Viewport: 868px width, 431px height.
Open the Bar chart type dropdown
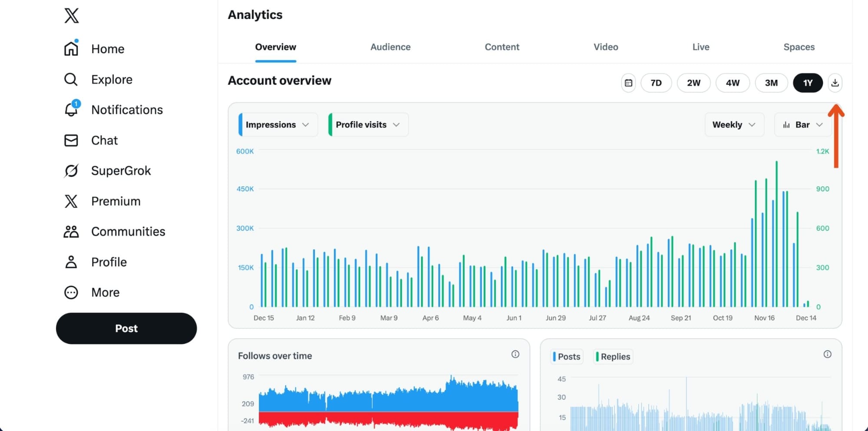pos(802,124)
